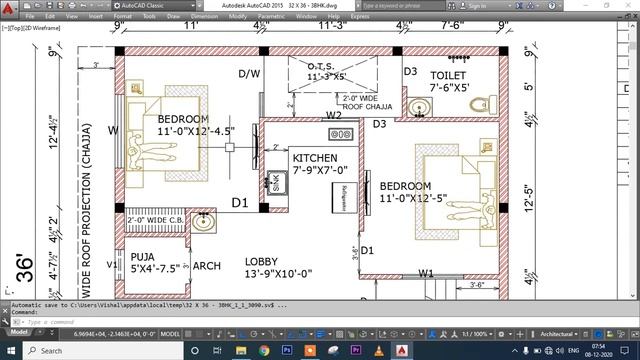Screen dimensions: 640x360
Task: Click the Windows taskbar Search box
Action: pos(103,351)
